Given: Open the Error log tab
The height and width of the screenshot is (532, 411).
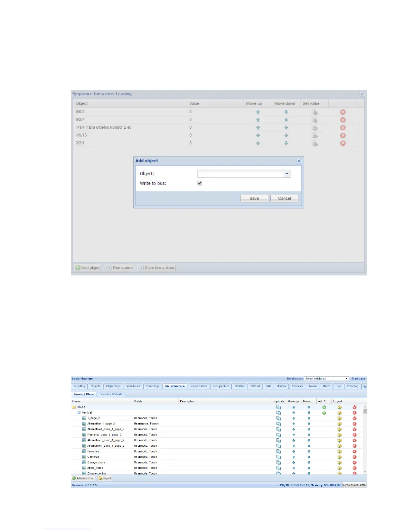Looking at the screenshot, I should 353,386.
